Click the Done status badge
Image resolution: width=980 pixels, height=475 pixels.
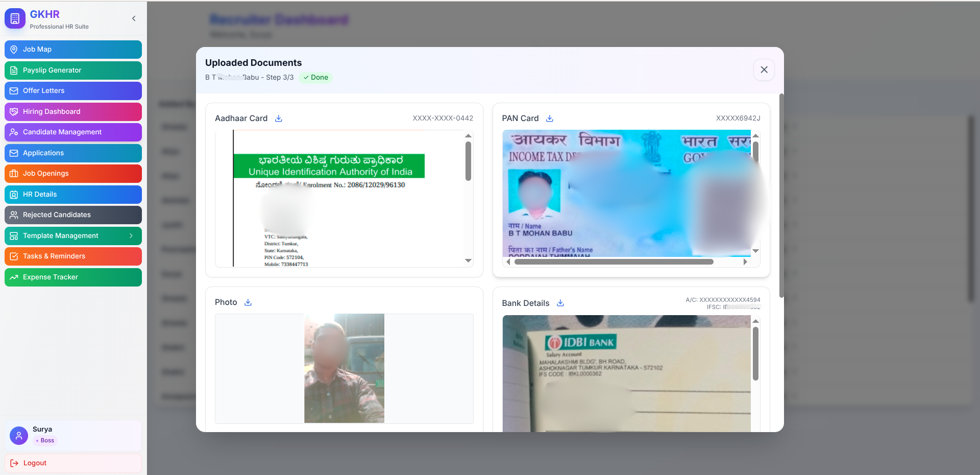(x=315, y=77)
